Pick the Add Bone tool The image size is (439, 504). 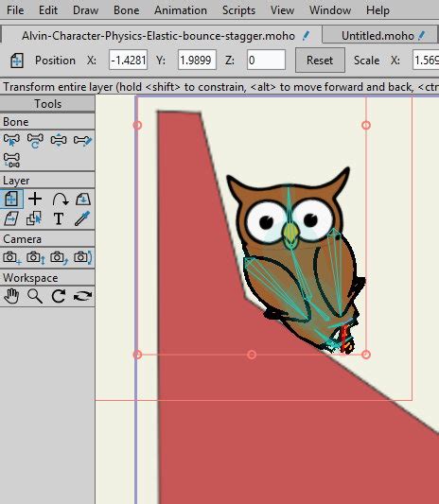tap(82, 140)
